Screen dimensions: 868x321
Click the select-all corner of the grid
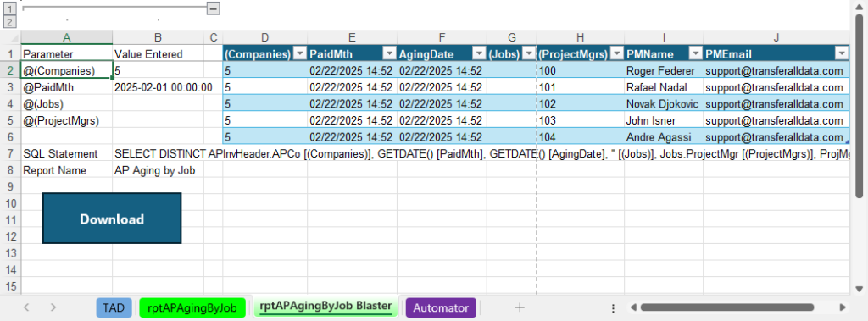coord(10,37)
